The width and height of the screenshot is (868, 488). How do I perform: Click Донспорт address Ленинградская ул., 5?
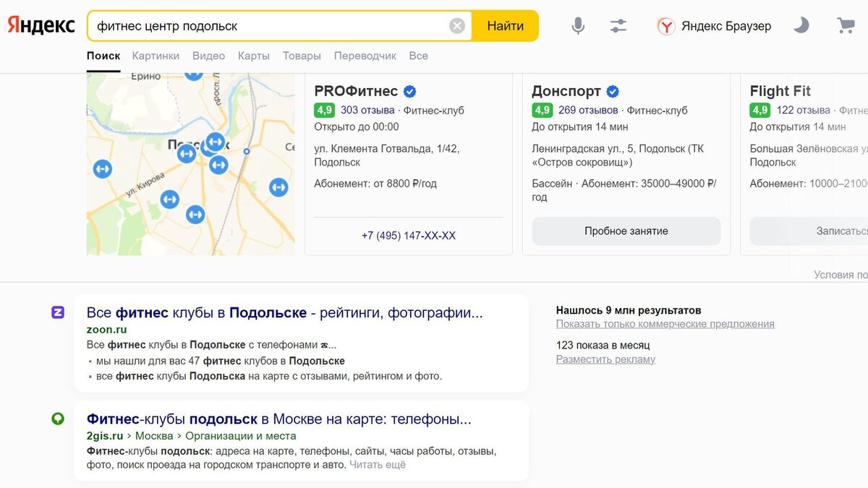coord(618,155)
